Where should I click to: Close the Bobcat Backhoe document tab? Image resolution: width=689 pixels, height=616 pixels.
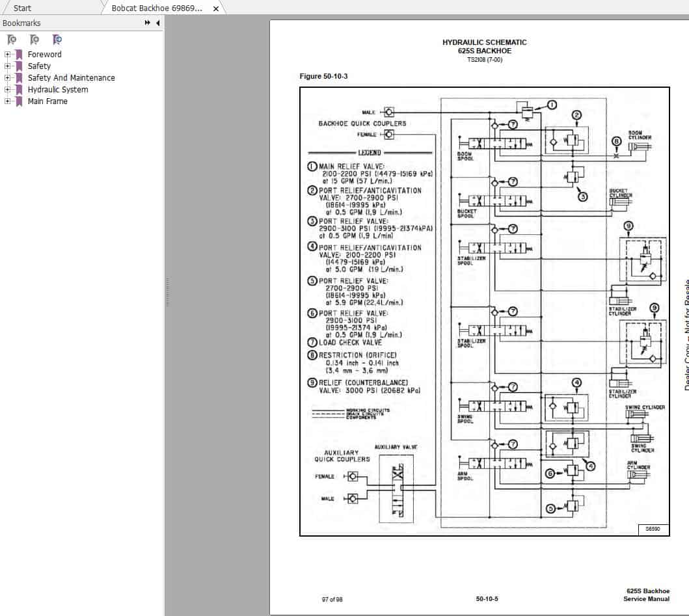point(215,9)
